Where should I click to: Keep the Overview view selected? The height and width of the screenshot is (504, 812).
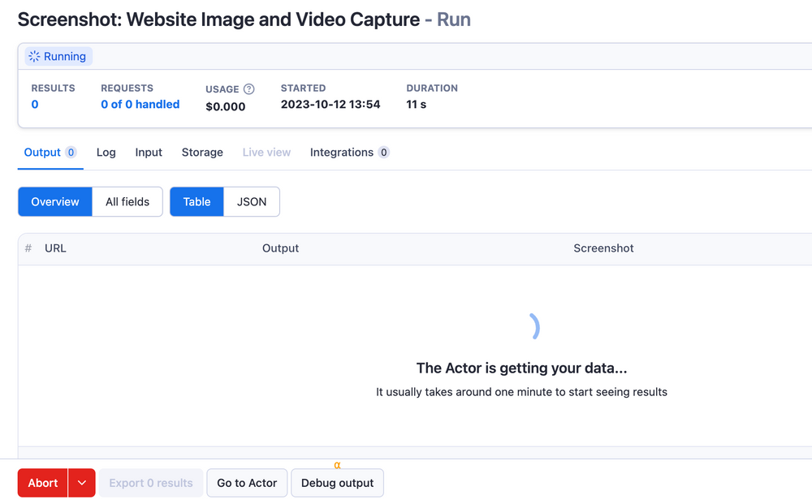(x=54, y=201)
